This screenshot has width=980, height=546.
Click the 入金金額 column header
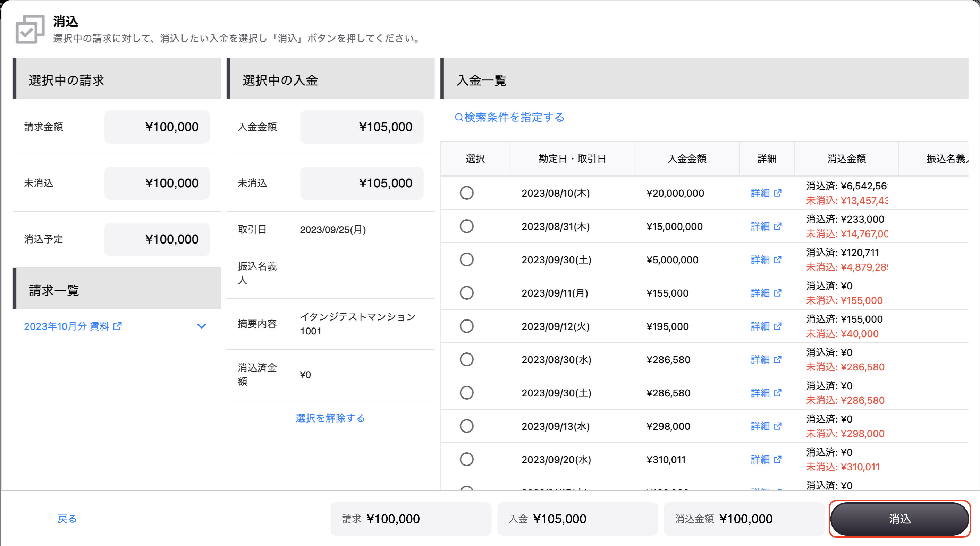tap(687, 159)
